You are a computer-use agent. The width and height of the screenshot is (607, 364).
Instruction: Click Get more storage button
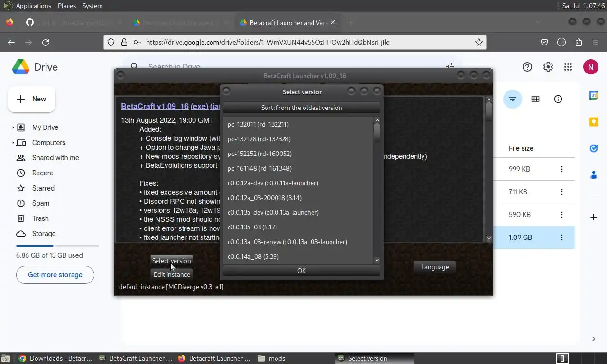point(55,275)
